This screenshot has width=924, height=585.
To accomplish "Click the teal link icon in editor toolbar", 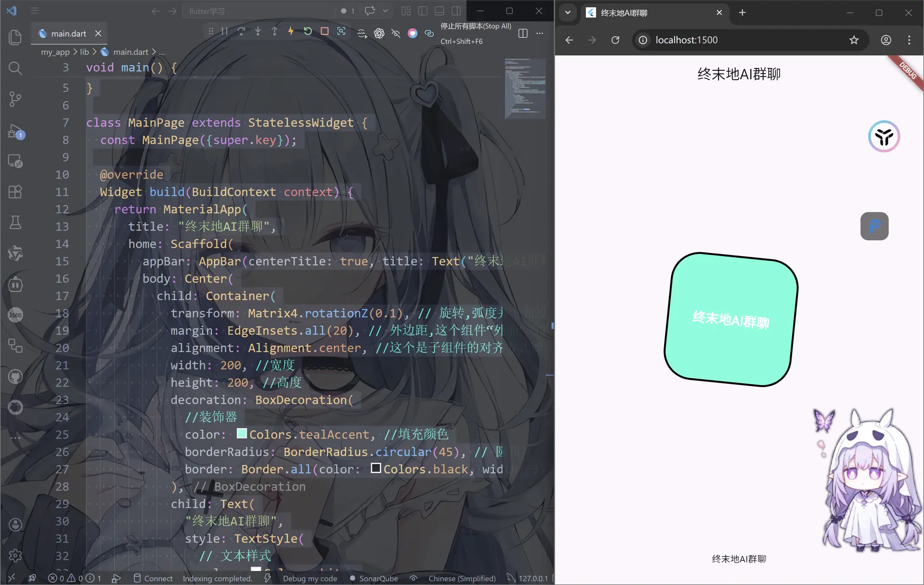I will 429,33.
